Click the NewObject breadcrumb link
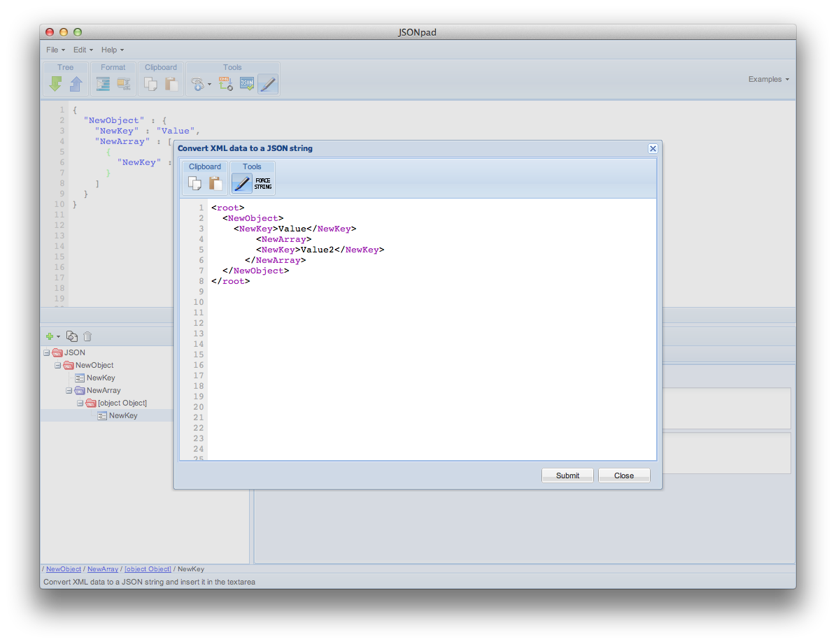836x644 pixels. tap(64, 568)
